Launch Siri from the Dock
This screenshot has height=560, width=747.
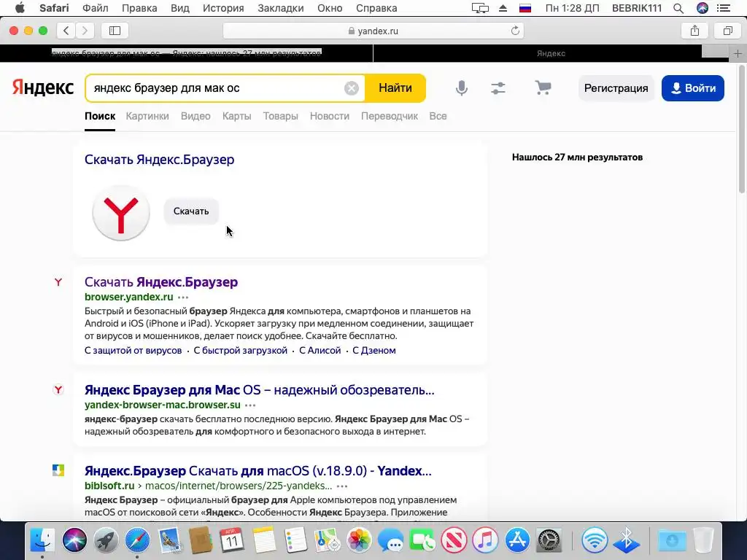74,540
